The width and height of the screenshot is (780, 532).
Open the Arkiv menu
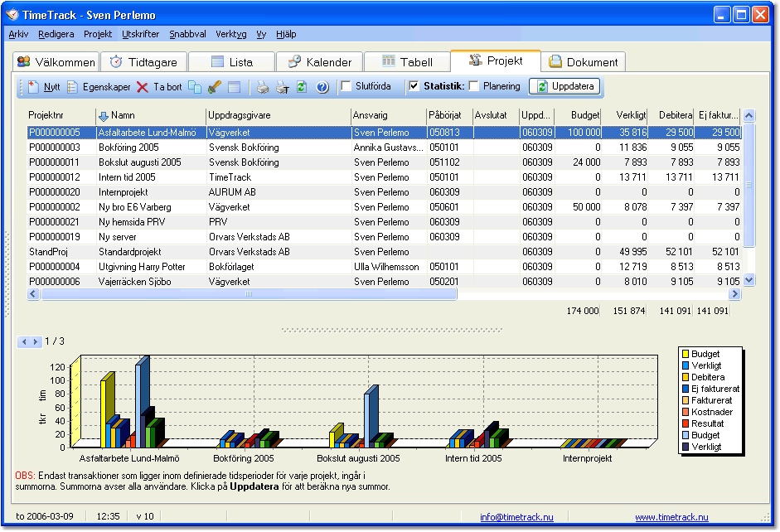(18, 34)
